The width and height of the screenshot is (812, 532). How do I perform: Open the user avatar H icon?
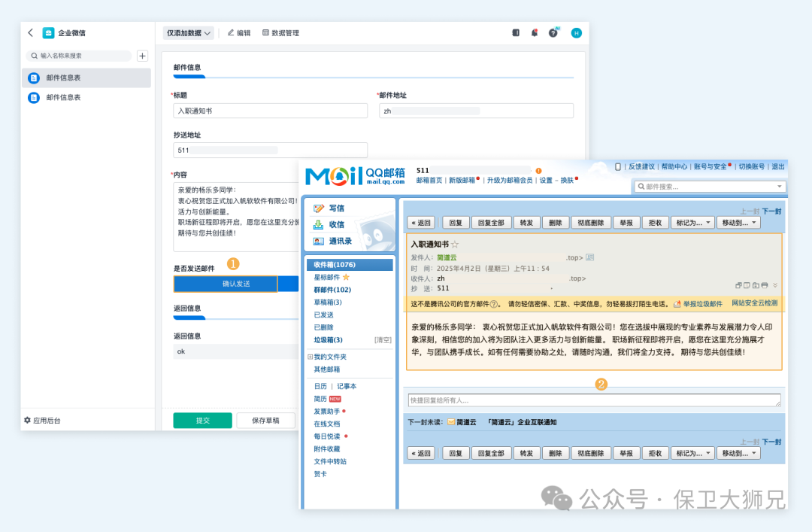click(x=576, y=33)
